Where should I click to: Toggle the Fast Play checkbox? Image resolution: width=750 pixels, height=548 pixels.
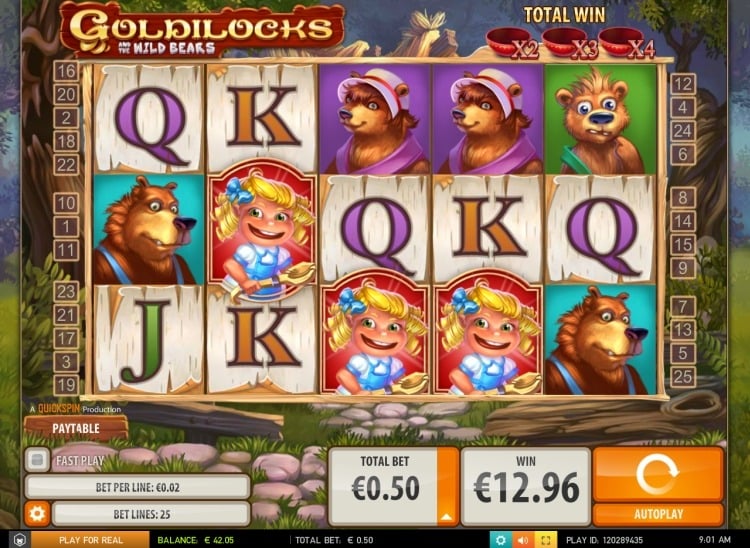click(x=37, y=460)
